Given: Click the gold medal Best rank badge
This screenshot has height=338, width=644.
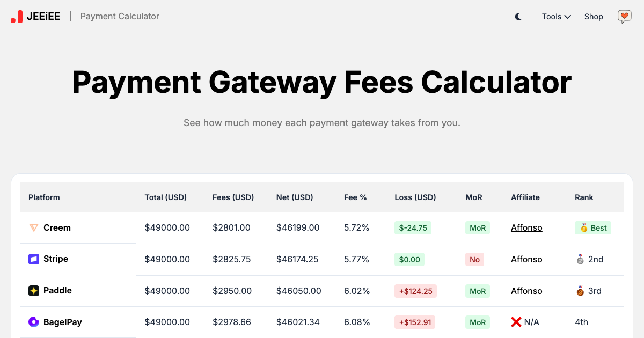Looking at the screenshot, I should click(593, 227).
